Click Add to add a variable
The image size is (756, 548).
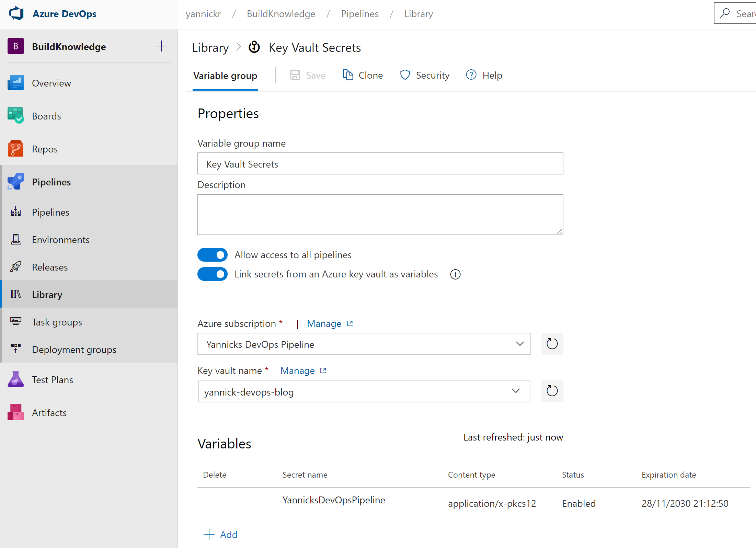click(x=220, y=534)
